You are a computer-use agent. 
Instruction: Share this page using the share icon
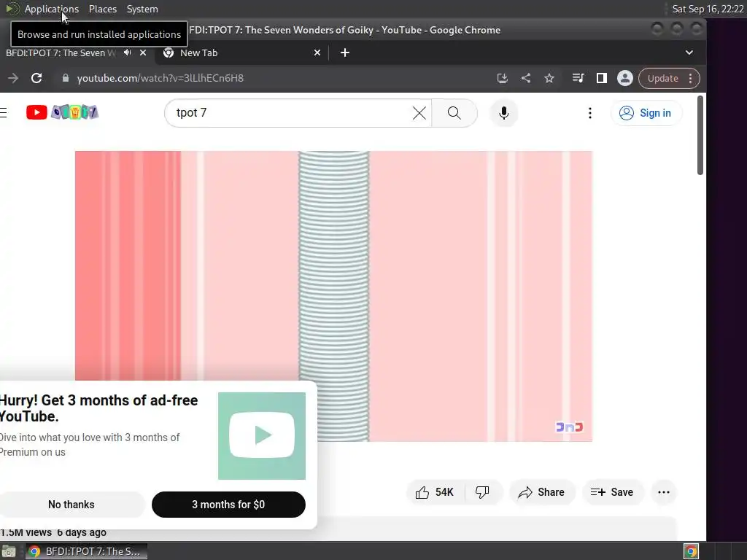(526, 78)
